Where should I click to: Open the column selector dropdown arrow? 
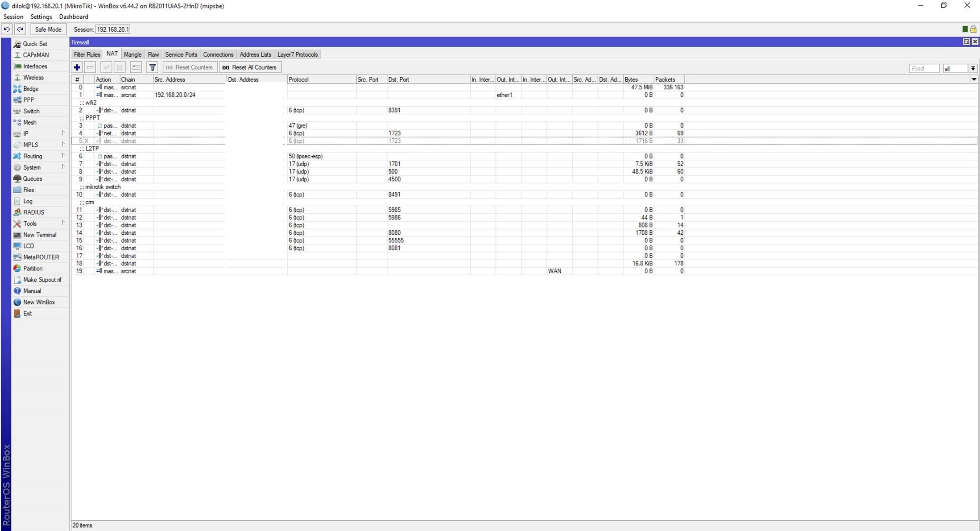coord(974,79)
